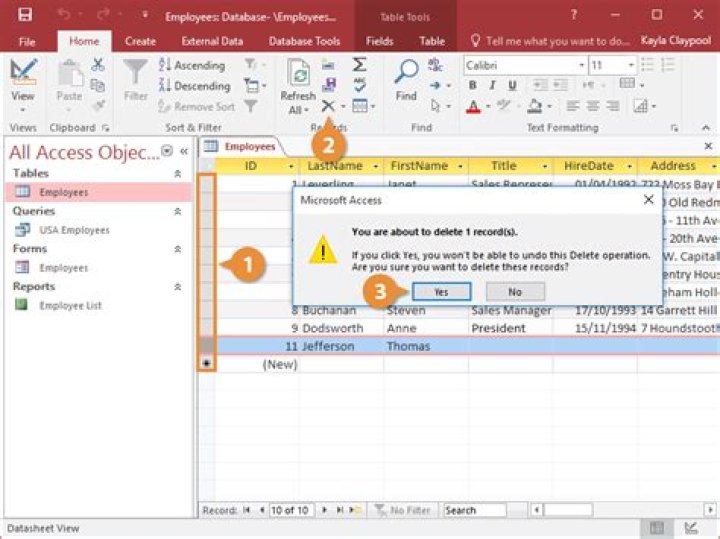The width and height of the screenshot is (720, 539).
Task: Click the Delete X icon in Records
Action: coord(328,106)
